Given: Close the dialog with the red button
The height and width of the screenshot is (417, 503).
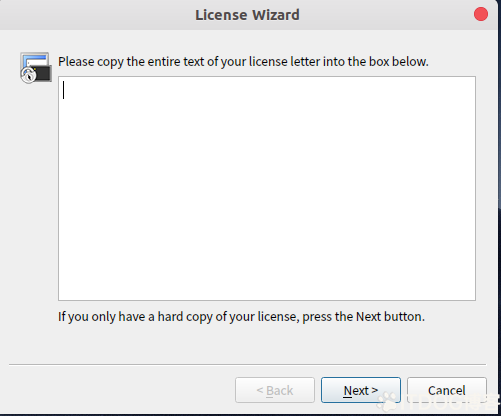Looking at the screenshot, I should pyautogui.click(x=482, y=14).
